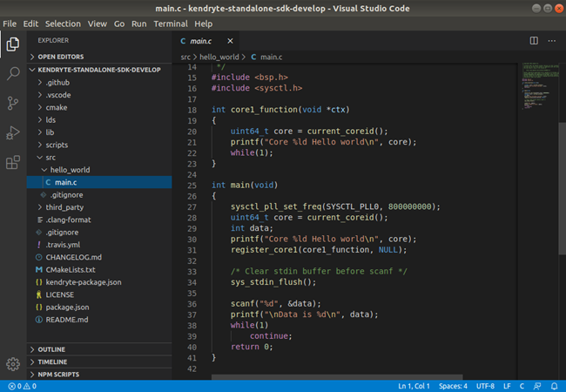Image resolution: width=566 pixels, height=392 pixels.
Task: Open the Run menu
Action: click(139, 24)
